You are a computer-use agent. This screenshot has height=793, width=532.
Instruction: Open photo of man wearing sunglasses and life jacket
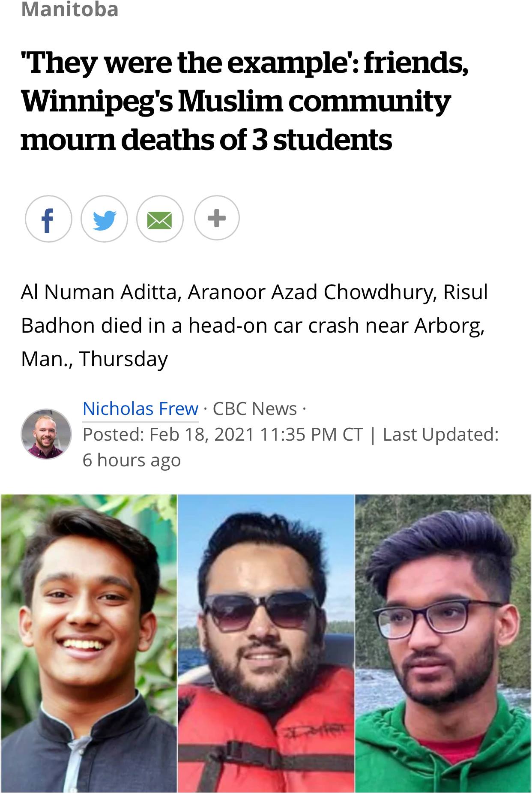coord(266,643)
